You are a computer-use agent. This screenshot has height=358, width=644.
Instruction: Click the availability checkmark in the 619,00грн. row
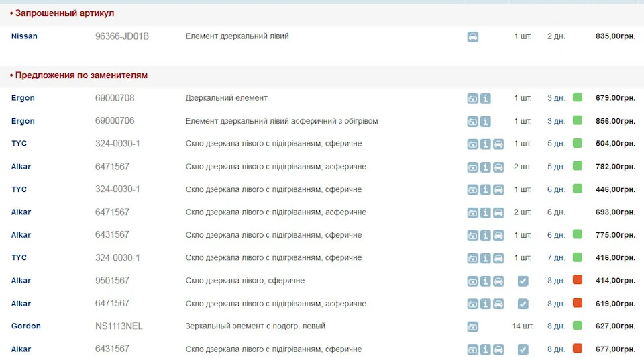point(523,304)
